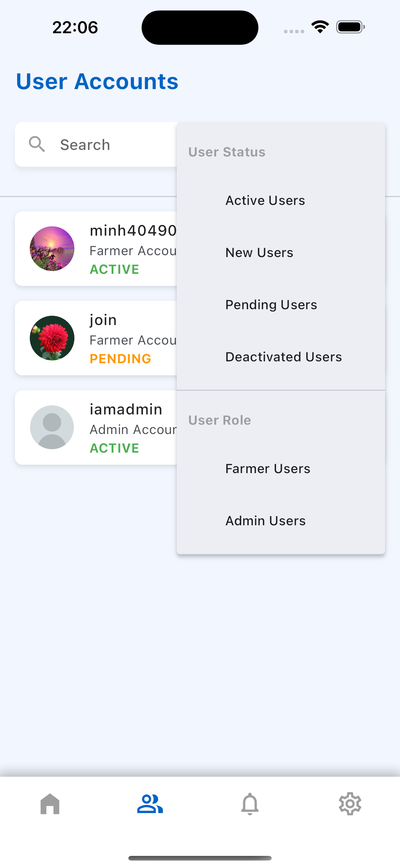Open the settings gear icon

coord(350,804)
